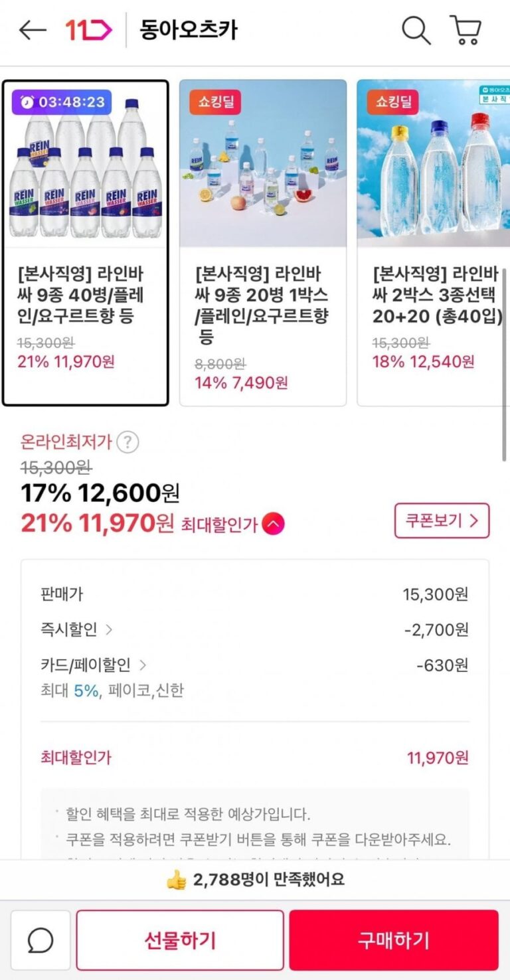Image resolution: width=510 pixels, height=980 pixels.
Task: Tap the timer badge on first product
Action: (x=62, y=102)
